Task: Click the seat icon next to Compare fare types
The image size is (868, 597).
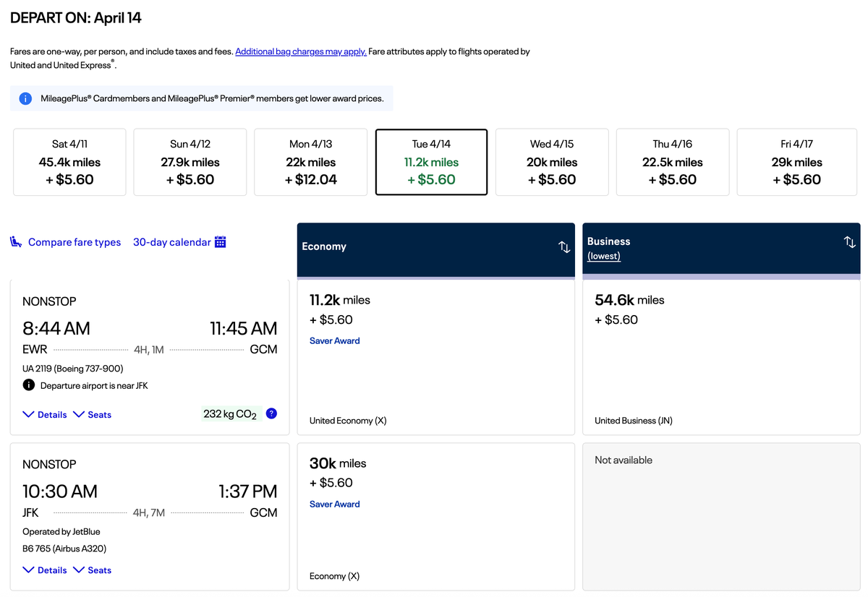Action: (16, 241)
